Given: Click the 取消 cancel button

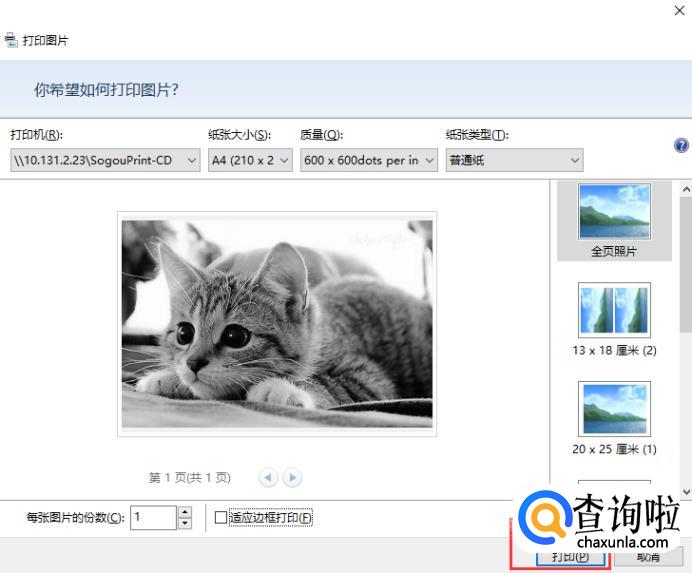Looking at the screenshot, I should coord(648,557).
